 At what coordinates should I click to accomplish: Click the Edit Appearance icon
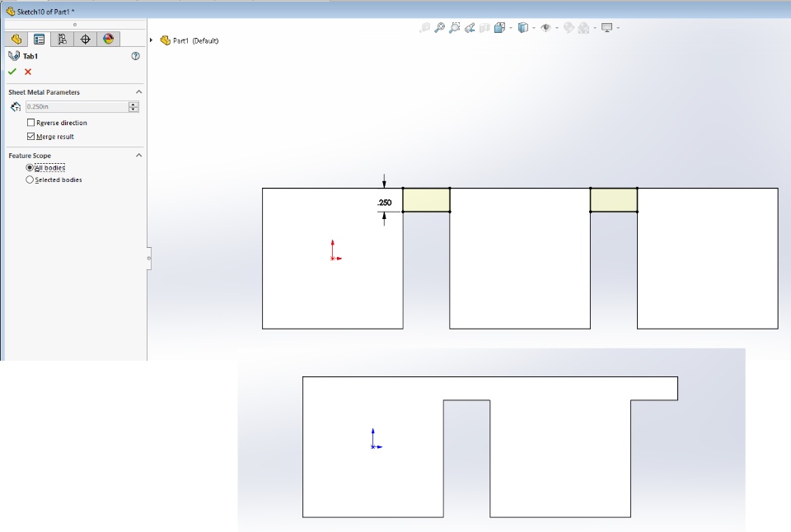point(569,28)
